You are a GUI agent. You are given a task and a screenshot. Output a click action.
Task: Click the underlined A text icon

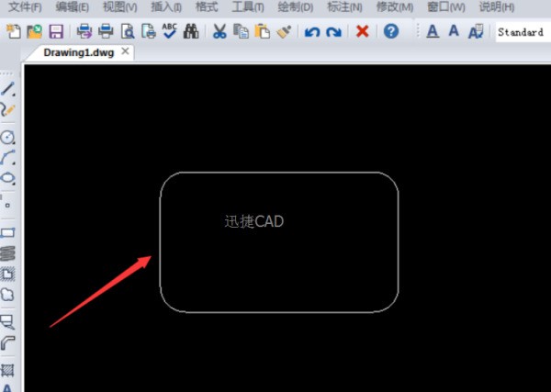(x=433, y=31)
